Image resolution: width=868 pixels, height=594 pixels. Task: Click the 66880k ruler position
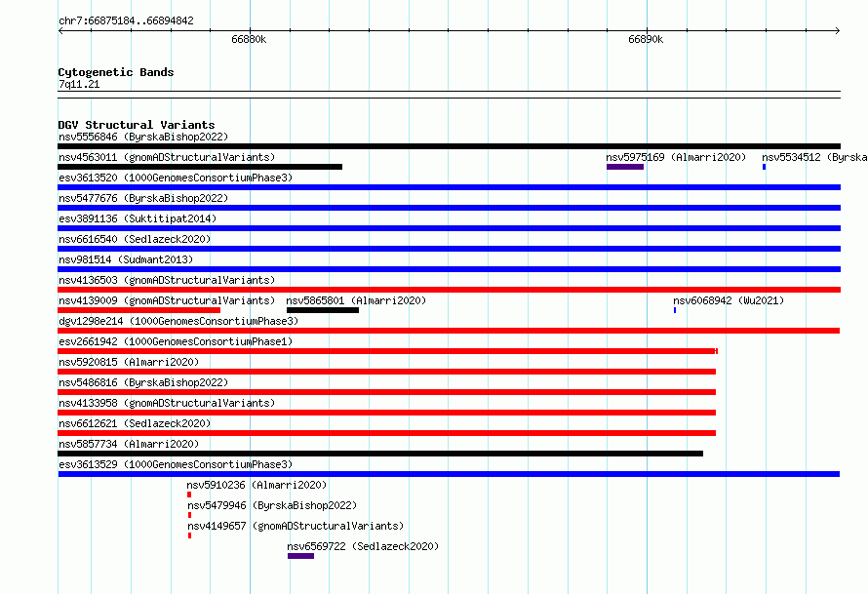pos(249,39)
